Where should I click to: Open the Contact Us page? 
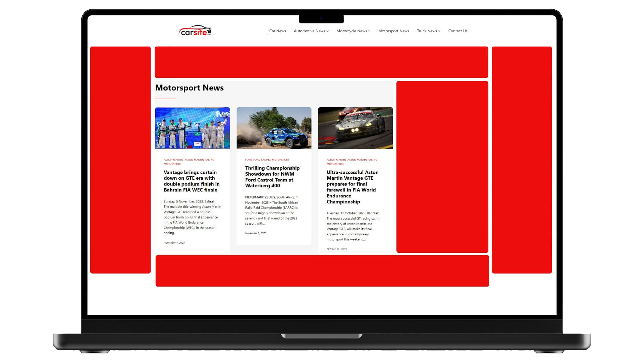pyautogui.click(x=458, y=31)
